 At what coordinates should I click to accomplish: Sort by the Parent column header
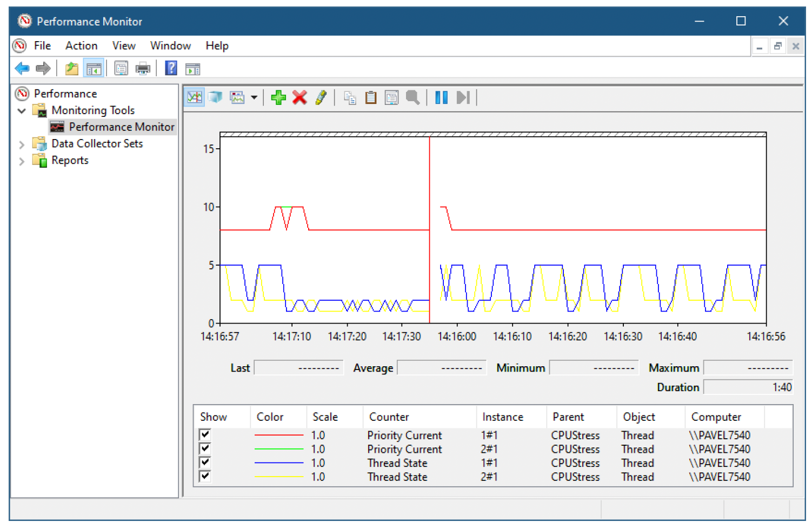[582, 417]
